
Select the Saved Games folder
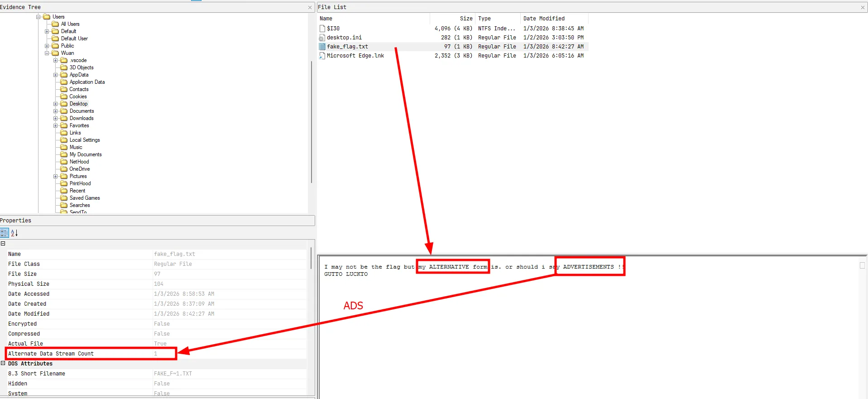coord(85,198)
